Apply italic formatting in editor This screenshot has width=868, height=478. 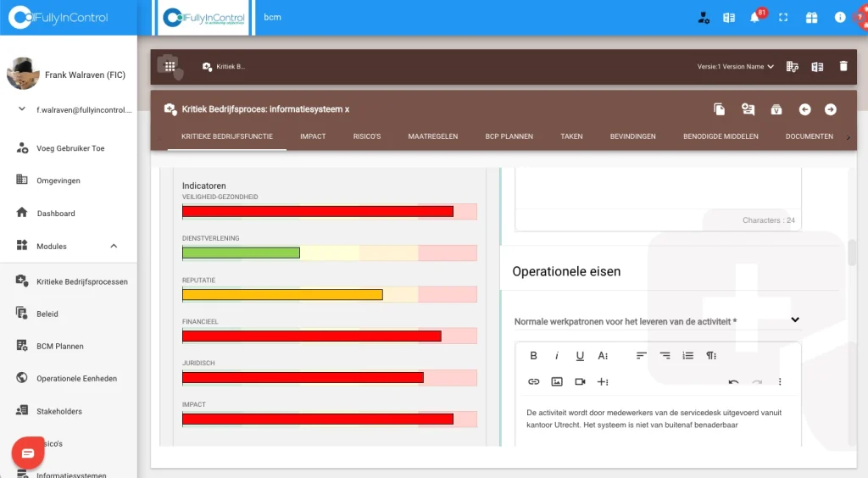[x=556, y=356]
